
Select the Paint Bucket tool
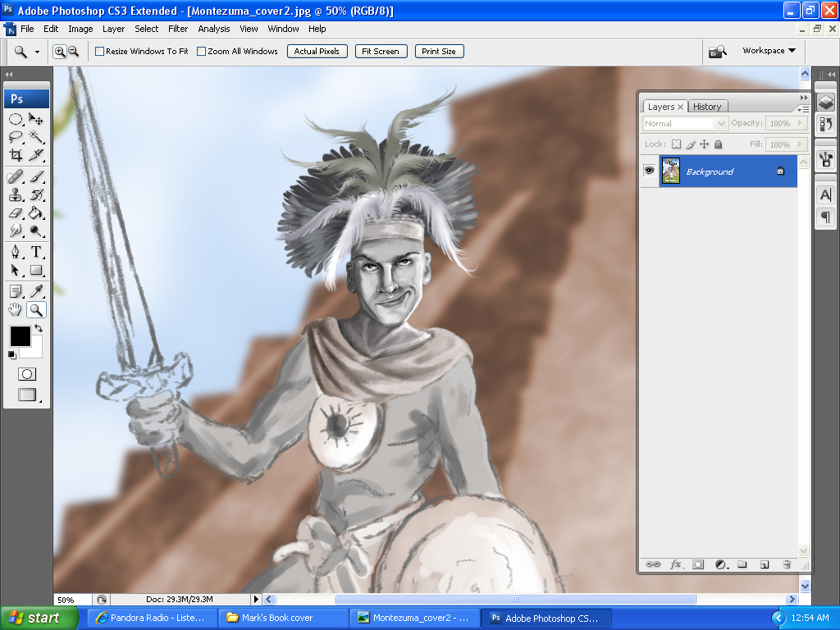coord(36,212)
